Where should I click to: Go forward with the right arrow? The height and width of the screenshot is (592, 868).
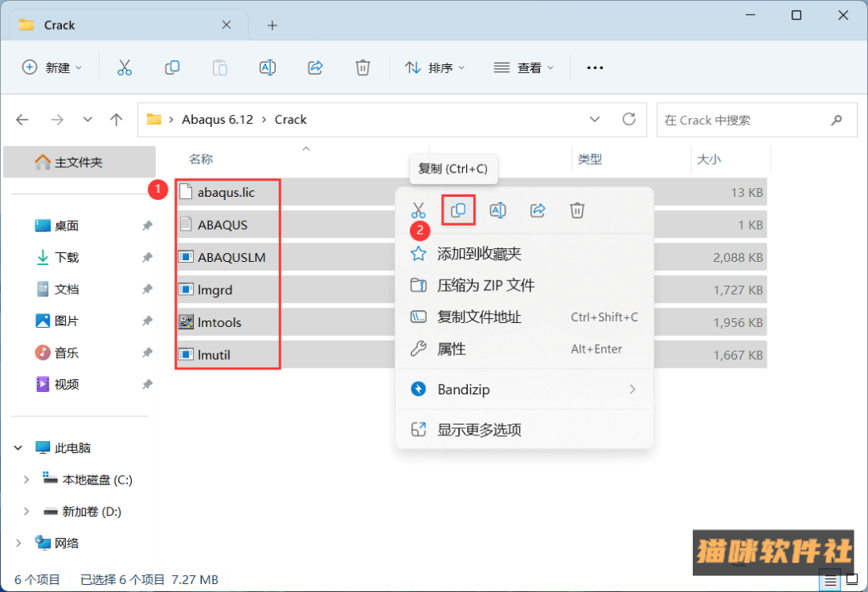click(57, 120)
